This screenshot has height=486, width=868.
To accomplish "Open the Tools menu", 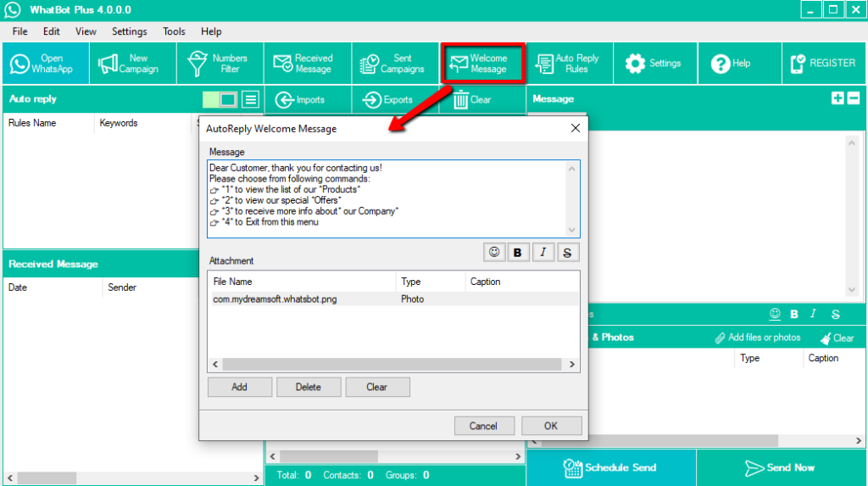I will [174, 31].
